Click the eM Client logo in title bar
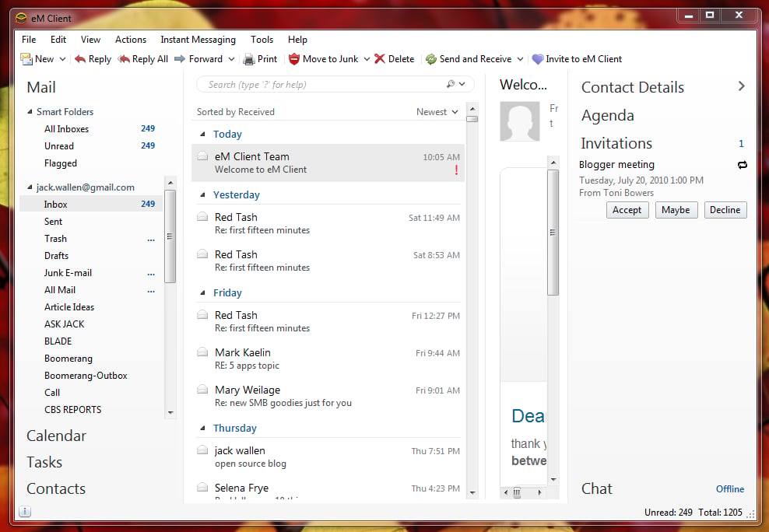The height and width of the screenshot is (532, 769). click(21, 18)
